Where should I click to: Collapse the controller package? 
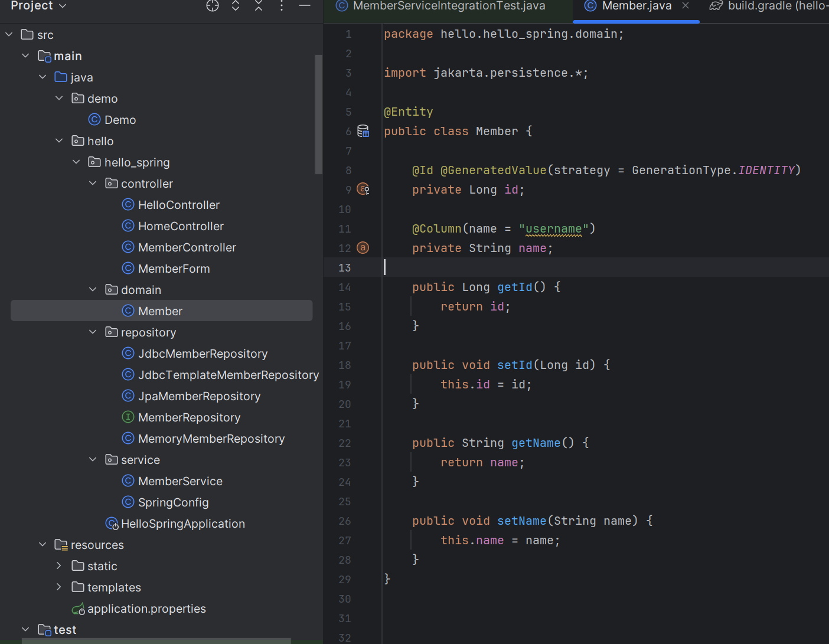click(93, 184)
